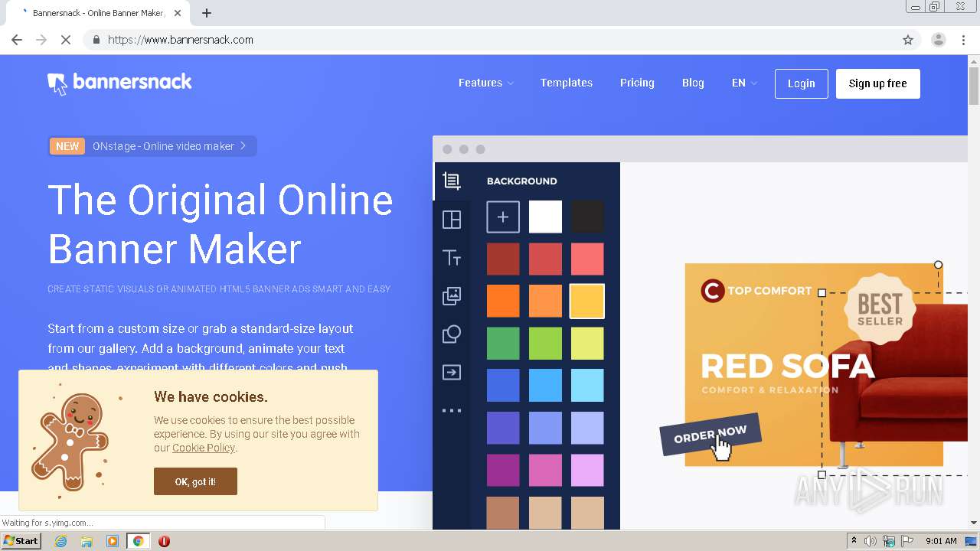The height and width of the screenshot is (551, 980).
Task: Click the lime green color swatch
Action: 545,344
